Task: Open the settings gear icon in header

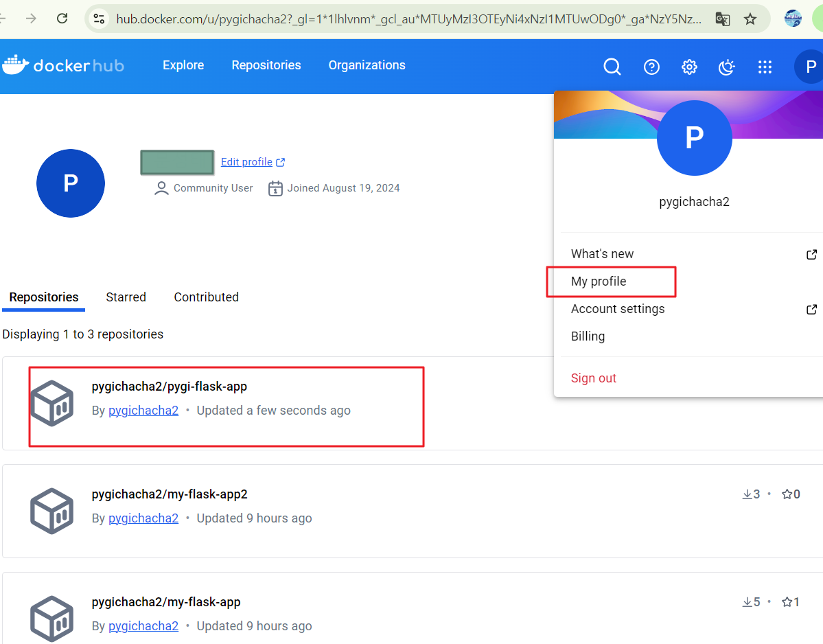Action: [x=689, y=67]
